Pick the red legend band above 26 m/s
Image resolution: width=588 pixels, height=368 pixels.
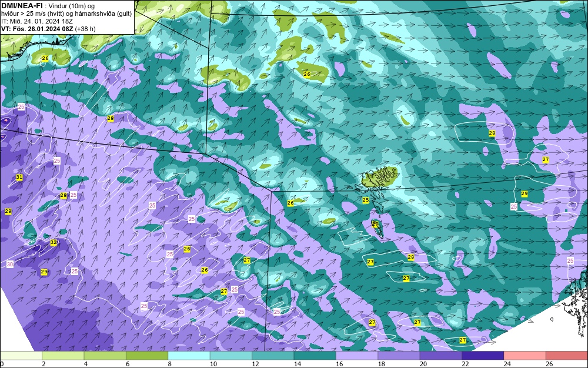(x=567, y=356)
